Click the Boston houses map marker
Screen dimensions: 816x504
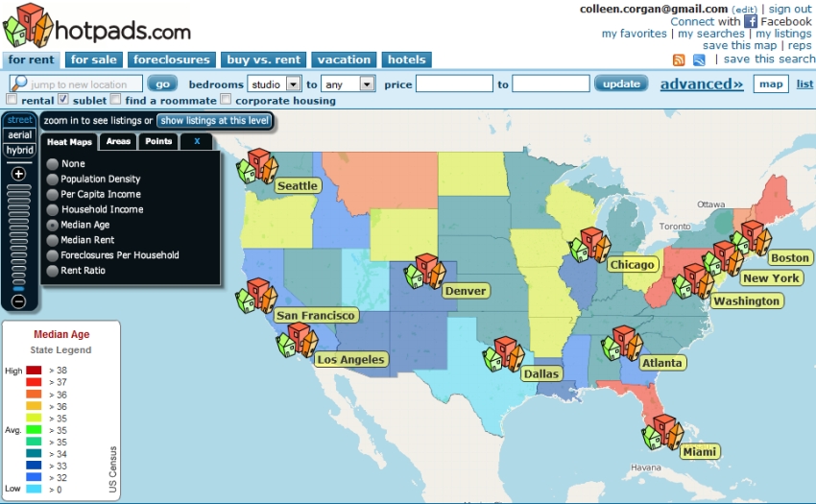(751, 237)
